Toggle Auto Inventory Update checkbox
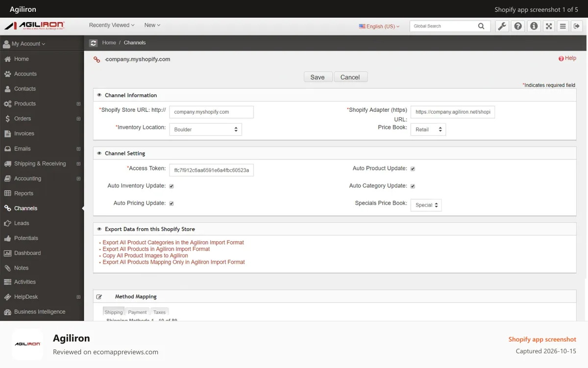 [x=171, y=186]
